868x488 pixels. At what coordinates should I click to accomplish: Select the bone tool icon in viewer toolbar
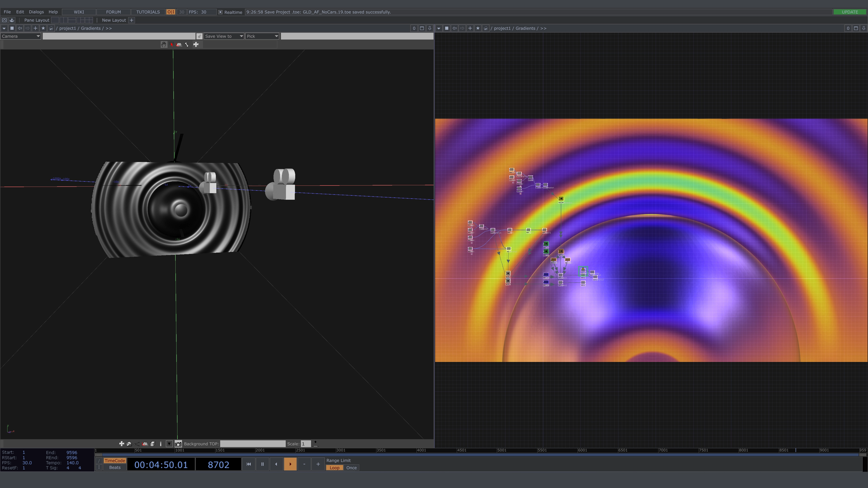187,45
